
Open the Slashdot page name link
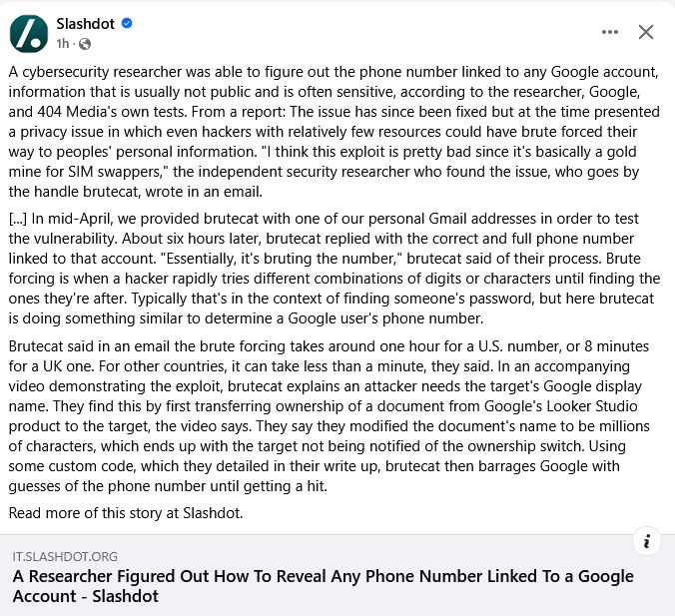click(84, 23)
